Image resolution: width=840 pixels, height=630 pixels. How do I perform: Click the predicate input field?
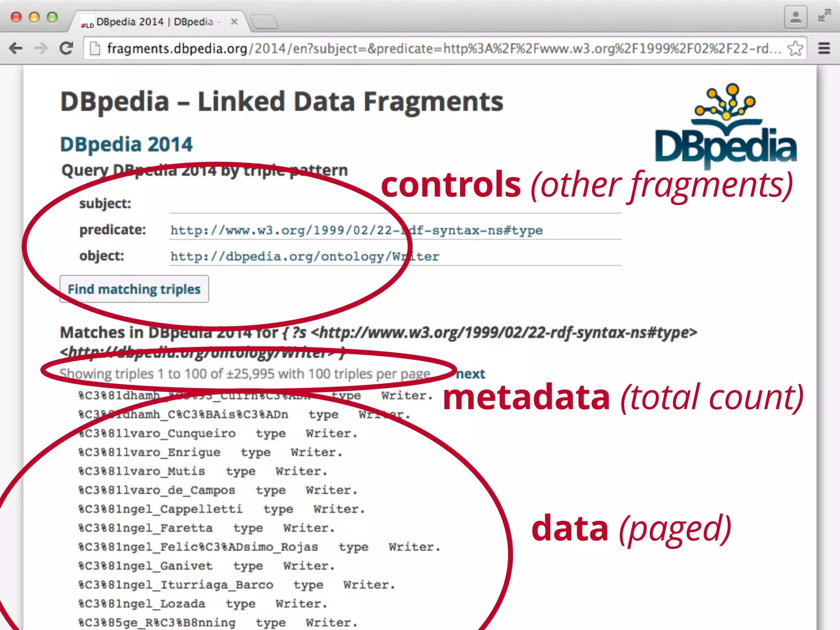coord(395,230)
